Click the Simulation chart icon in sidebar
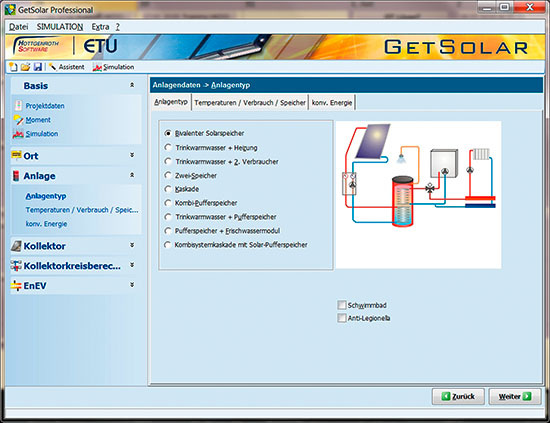The width and height of the screenshot is (550, 423). [18, 134]
